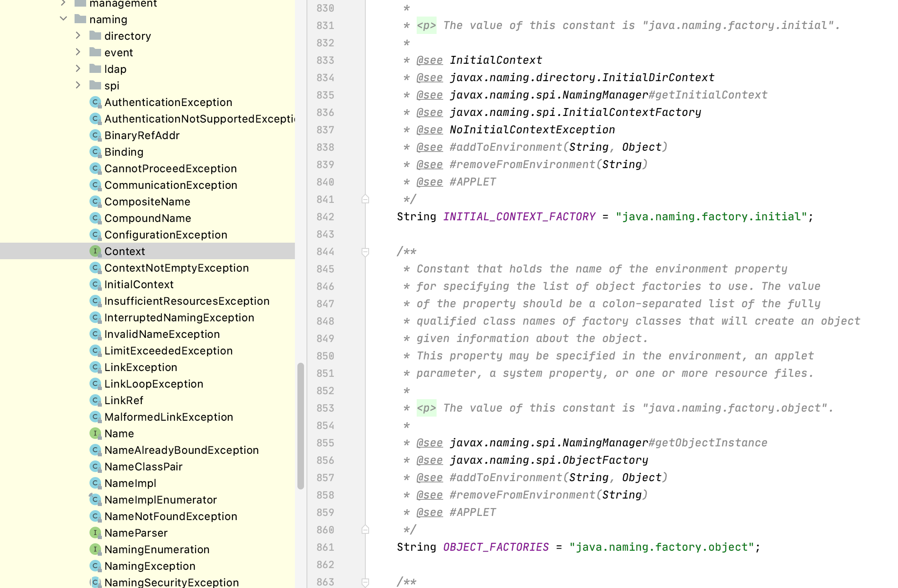Toggle the fold marker at line 841
898x588 pixels.
tap(365, 200)
